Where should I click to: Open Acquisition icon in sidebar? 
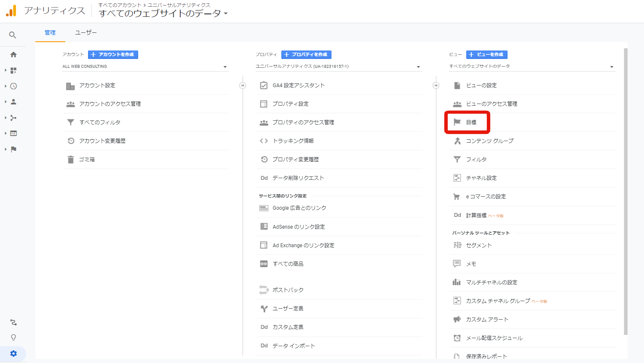pos(13,117)
